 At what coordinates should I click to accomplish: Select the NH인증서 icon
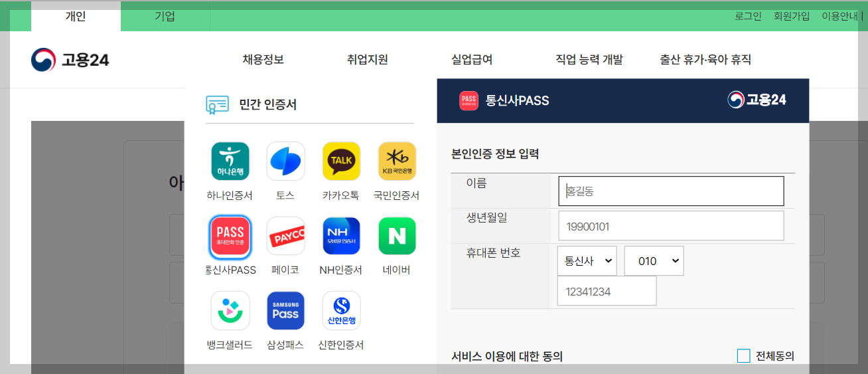click(341, 236)
